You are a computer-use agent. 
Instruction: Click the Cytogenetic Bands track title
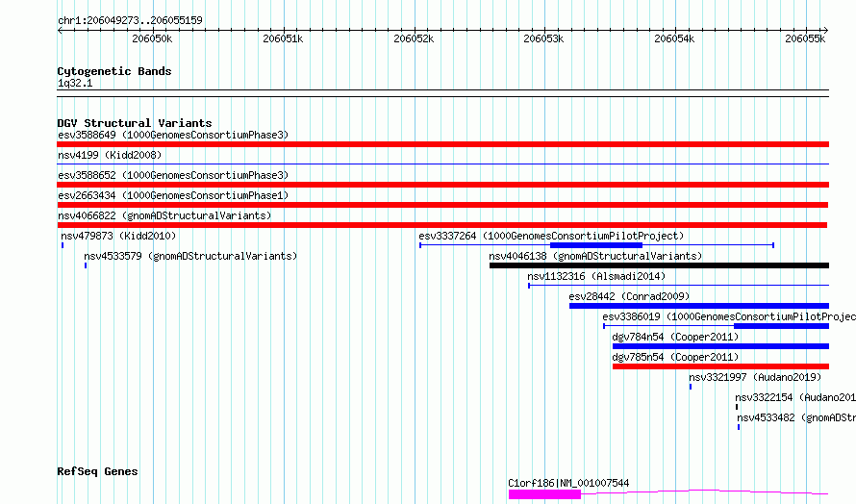(x=114, y=71)
